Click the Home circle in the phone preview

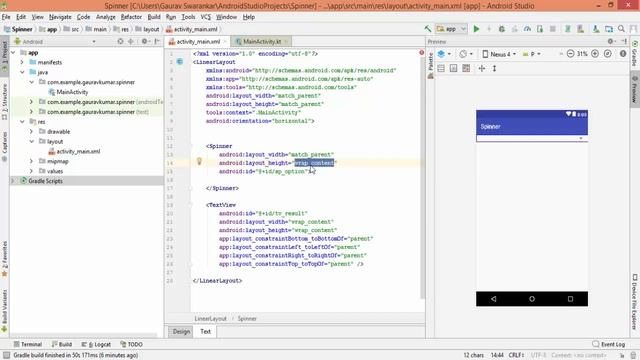532,299
